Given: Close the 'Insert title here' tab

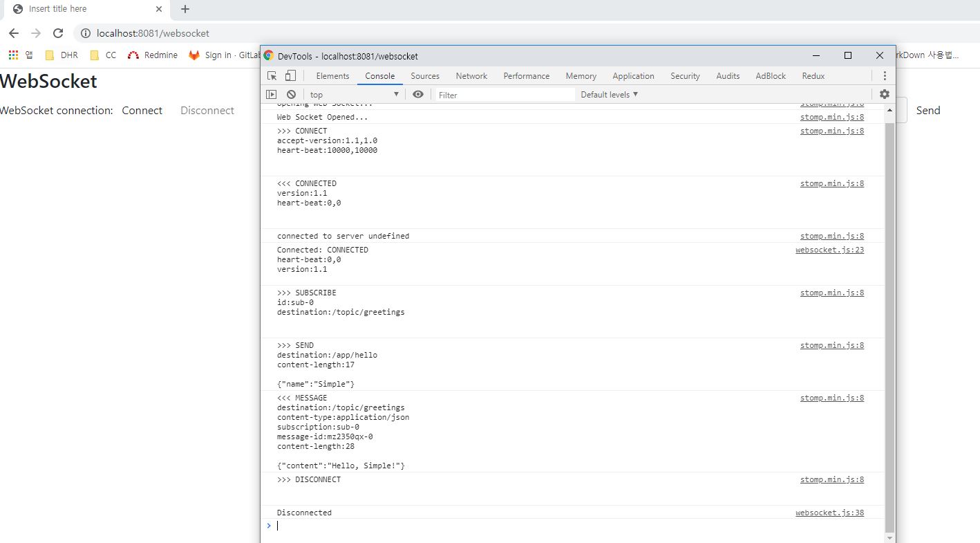Looking at the screenshot, I should [159, 9].
